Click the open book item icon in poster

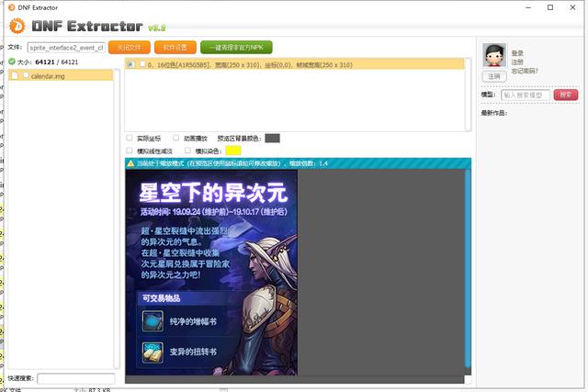[153, 353]
